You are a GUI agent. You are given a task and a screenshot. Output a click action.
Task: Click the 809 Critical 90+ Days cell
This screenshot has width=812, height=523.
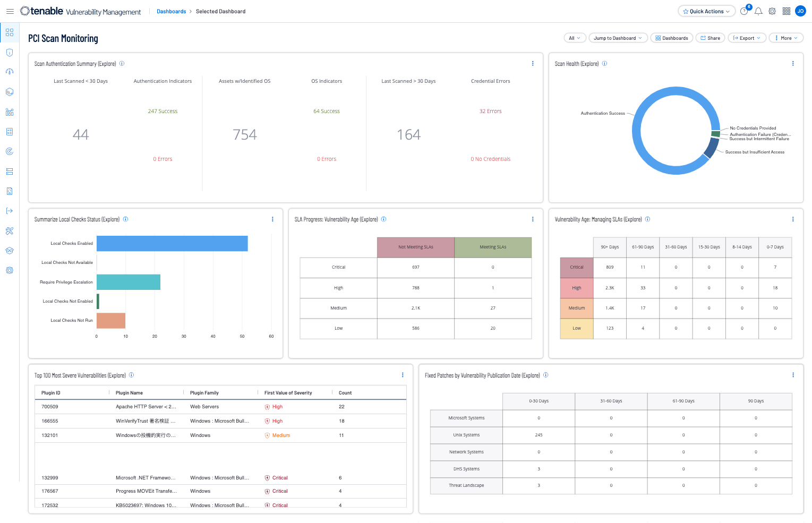(610, 268)
